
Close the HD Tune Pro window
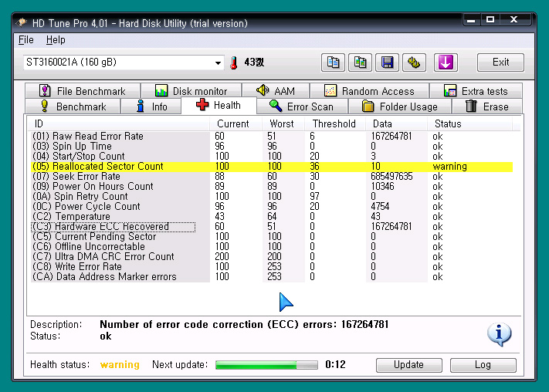(513, 20)
